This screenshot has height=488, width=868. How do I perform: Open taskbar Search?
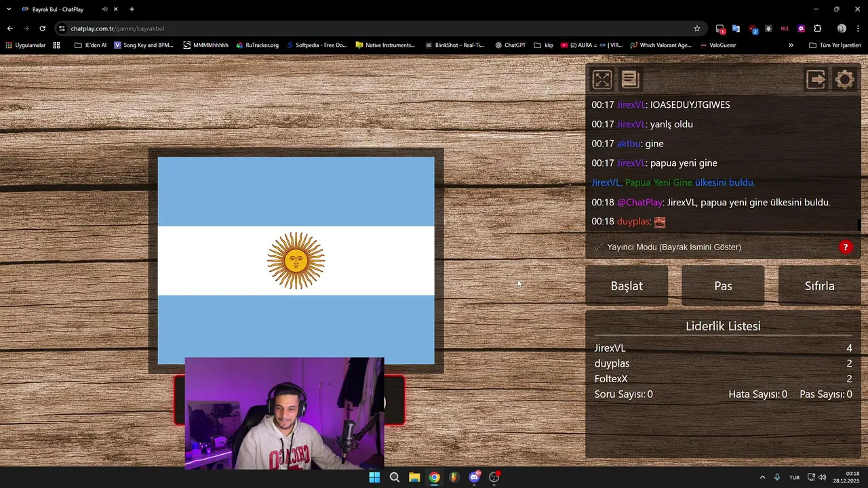coord(394,477)
